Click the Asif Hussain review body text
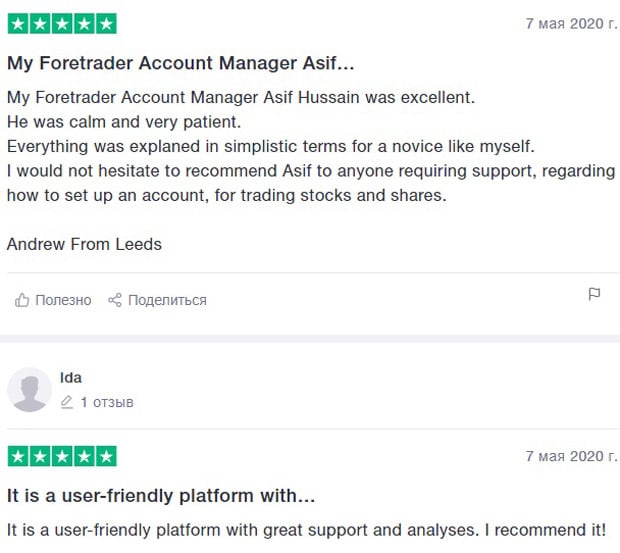Screen dimensions: 620x553 [x=311, y=146]
